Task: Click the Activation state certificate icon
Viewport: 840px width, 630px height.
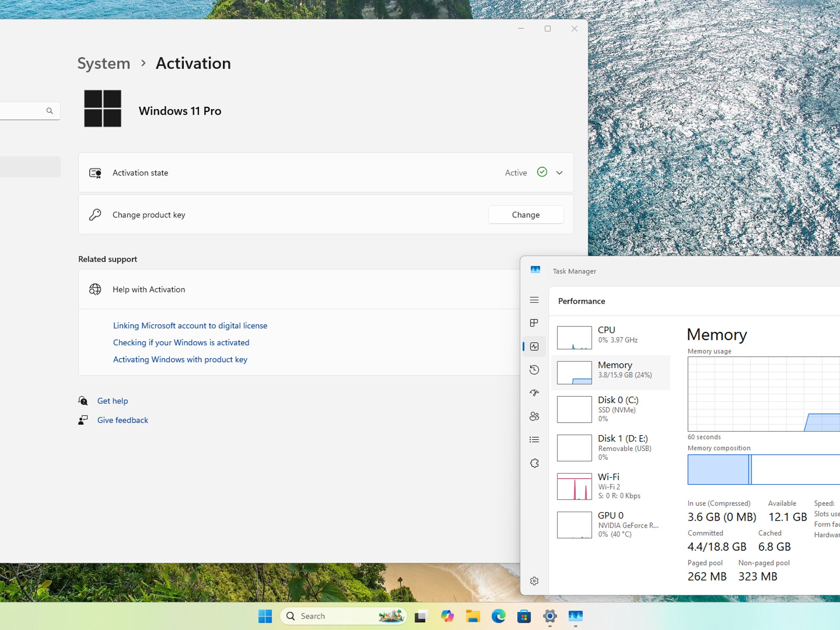Action: [95, 173]
